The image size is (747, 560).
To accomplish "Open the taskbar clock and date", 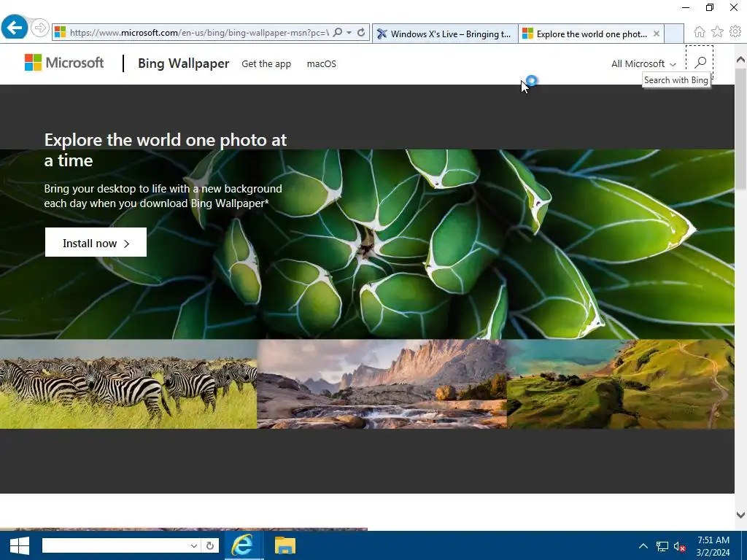I will 713,546.
